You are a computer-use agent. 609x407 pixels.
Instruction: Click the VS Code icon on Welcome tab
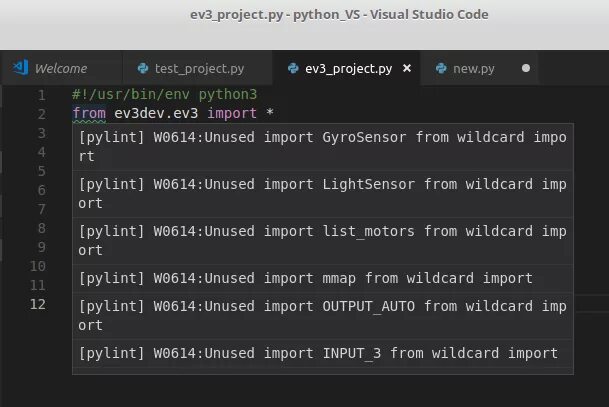pyautogui.click(x=20, y=68)
